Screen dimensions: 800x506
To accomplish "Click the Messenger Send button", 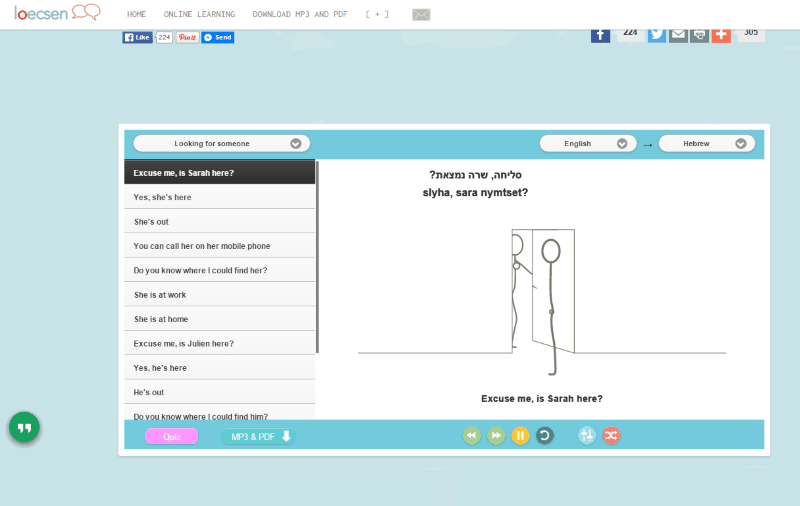I will (x=218, y=37).
